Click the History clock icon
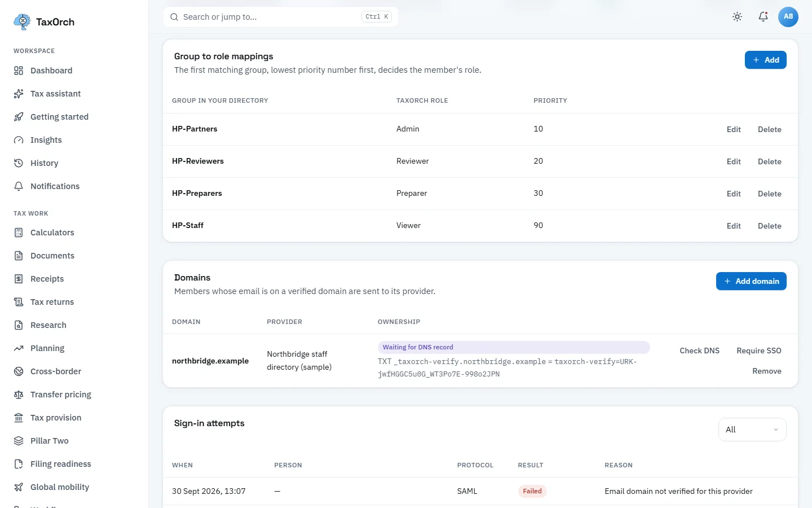Viewport: 812px width, 508px height. click(x=19, y=163)
